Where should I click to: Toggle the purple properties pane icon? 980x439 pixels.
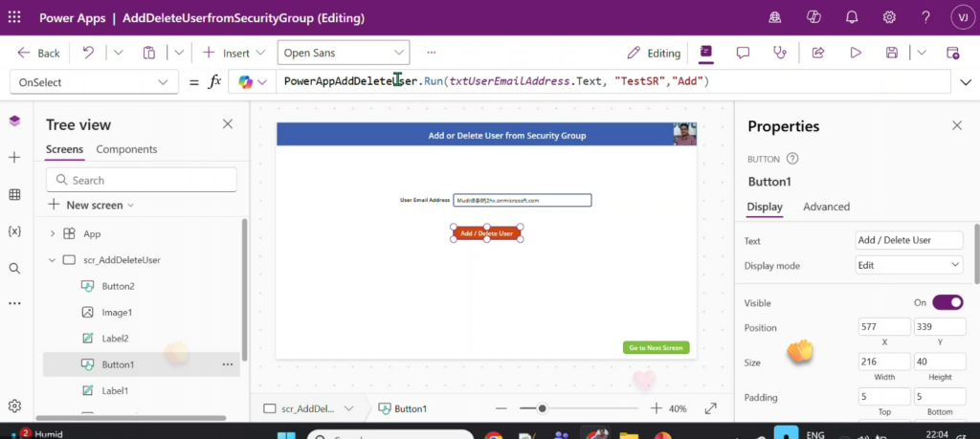point(705,52)
